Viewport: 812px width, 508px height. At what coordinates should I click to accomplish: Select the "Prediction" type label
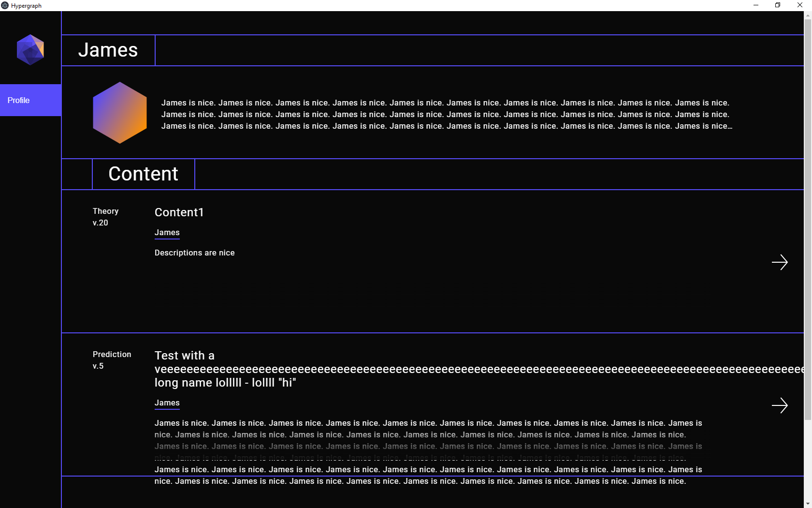point(112,355)
